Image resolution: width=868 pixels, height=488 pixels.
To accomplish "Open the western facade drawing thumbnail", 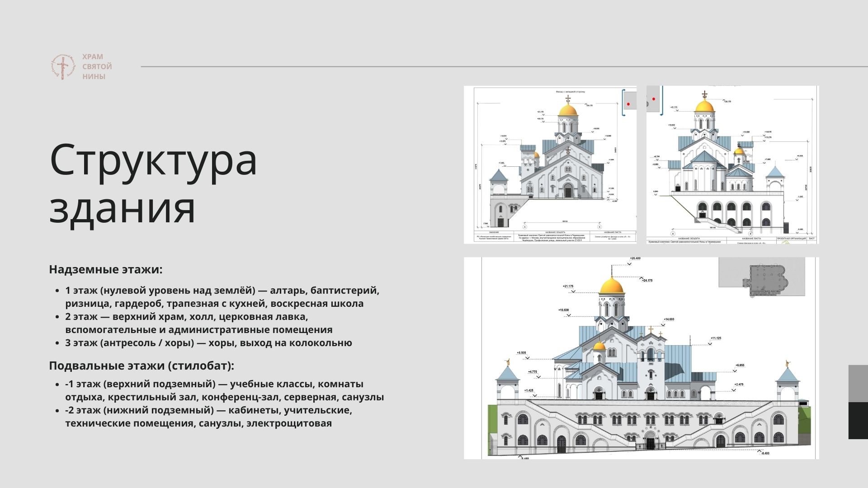I will pos(550,165).
